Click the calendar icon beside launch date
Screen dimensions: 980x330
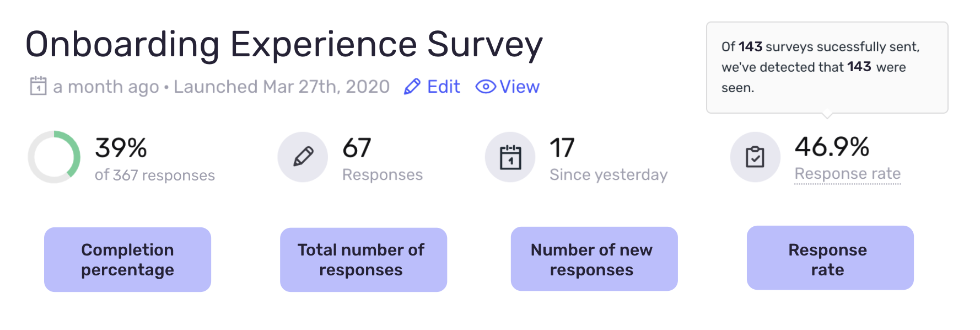tap(38, 86)
